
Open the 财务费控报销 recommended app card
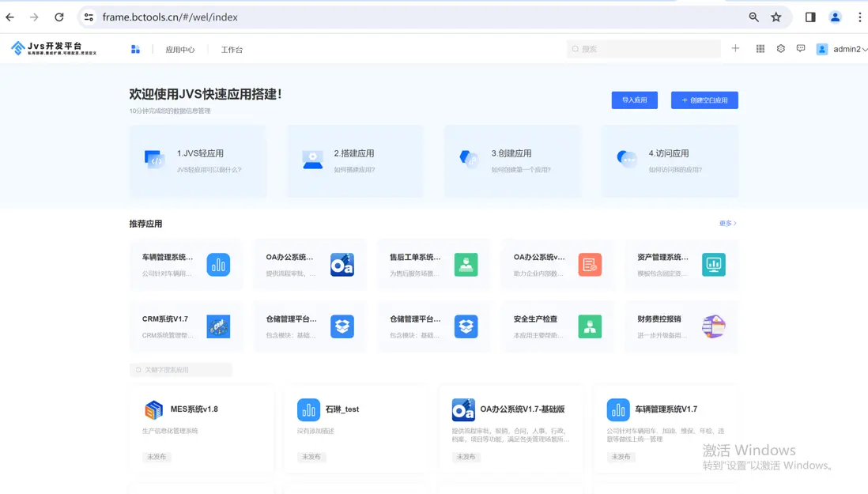(x=685, y=326)
